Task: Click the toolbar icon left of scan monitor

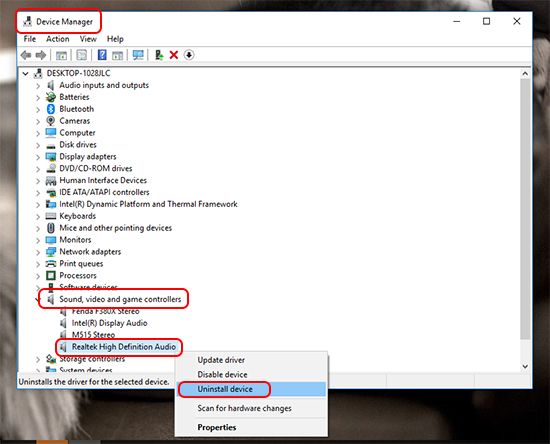Action: coord(118,55)
